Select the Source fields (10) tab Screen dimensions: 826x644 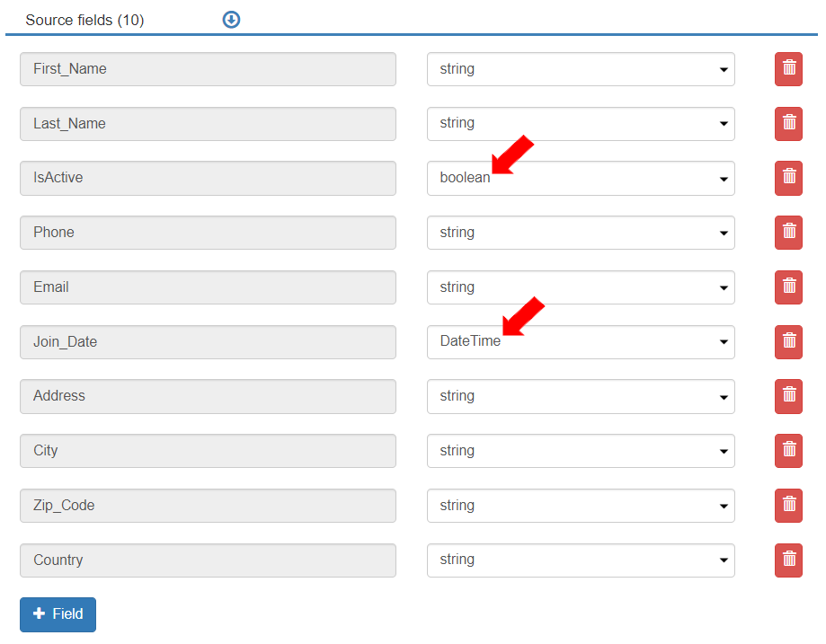tap(84, 20)
